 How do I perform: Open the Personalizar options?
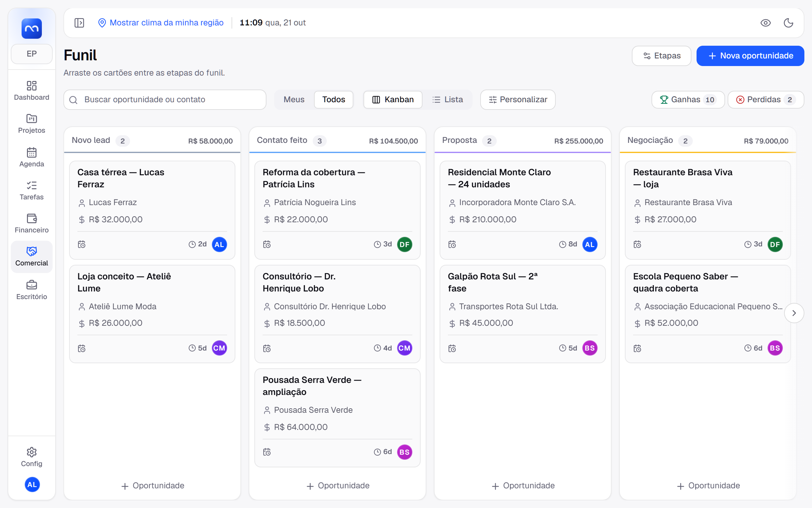518,99
